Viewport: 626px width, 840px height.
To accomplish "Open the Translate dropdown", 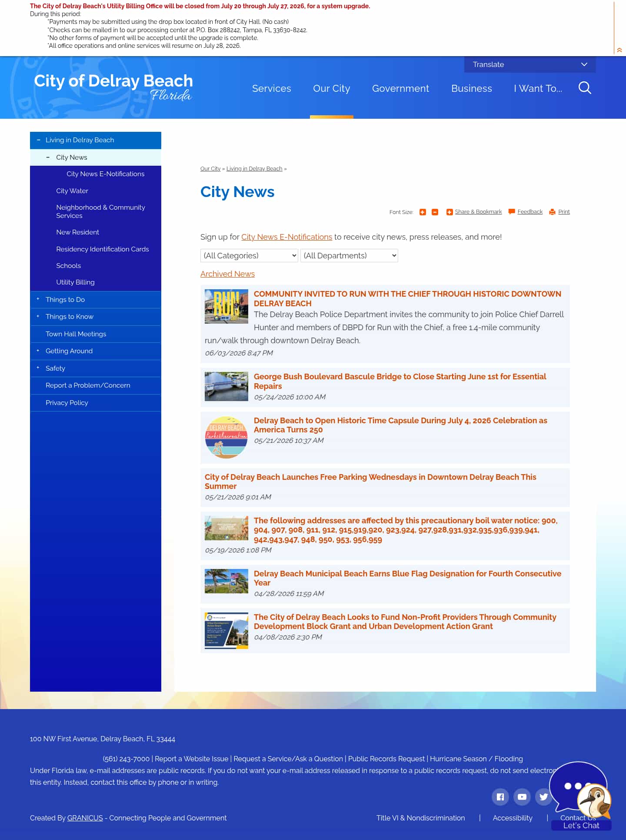I will tap(530, 64).
